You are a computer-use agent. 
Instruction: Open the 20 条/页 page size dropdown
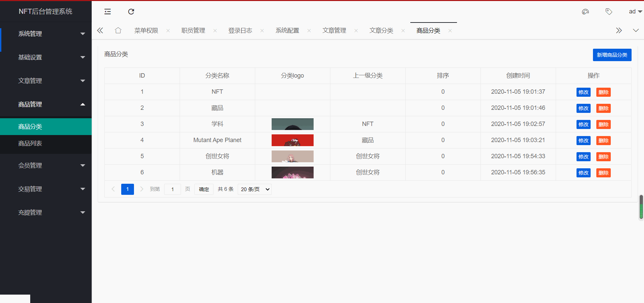tap(255, 189)
